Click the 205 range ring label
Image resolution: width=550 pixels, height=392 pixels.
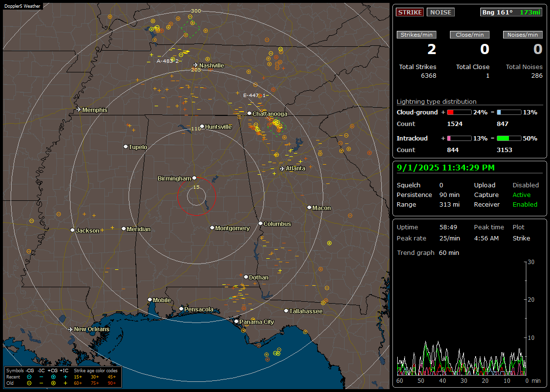196,70
